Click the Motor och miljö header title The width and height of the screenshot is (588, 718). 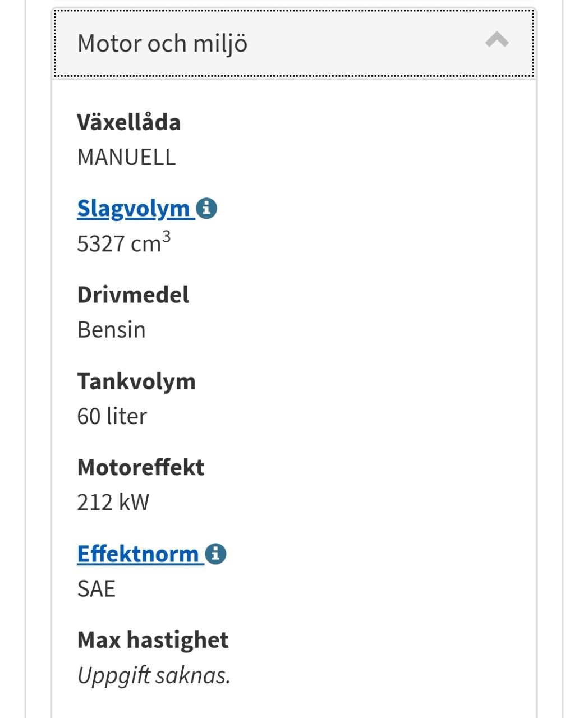point(162,43)
